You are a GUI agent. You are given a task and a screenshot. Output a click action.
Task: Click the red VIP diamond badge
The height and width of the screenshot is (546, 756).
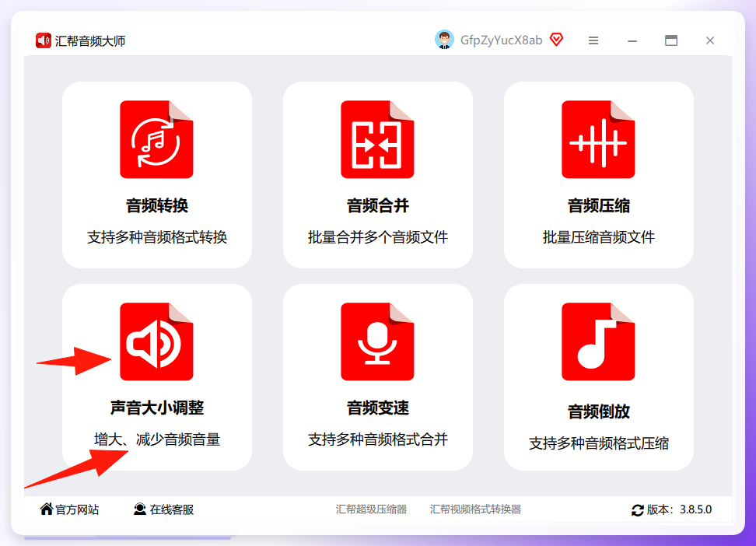[556, 40]
